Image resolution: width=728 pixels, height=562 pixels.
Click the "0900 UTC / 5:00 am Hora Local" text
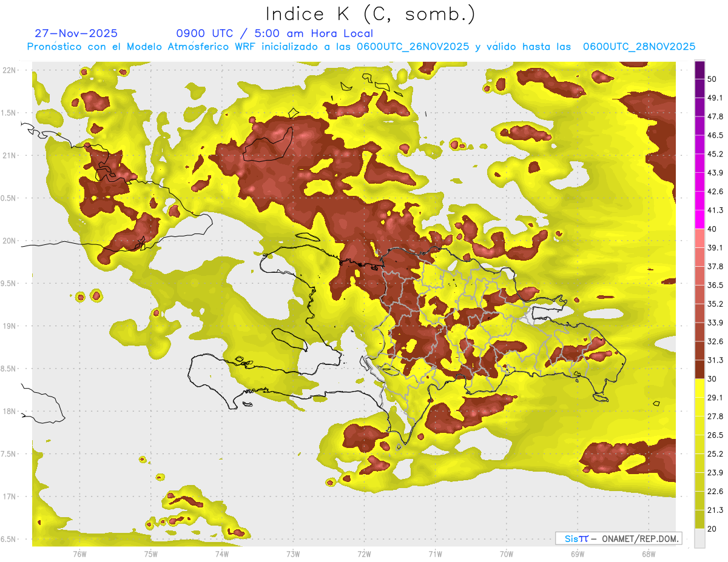click(x=274, y=33)
